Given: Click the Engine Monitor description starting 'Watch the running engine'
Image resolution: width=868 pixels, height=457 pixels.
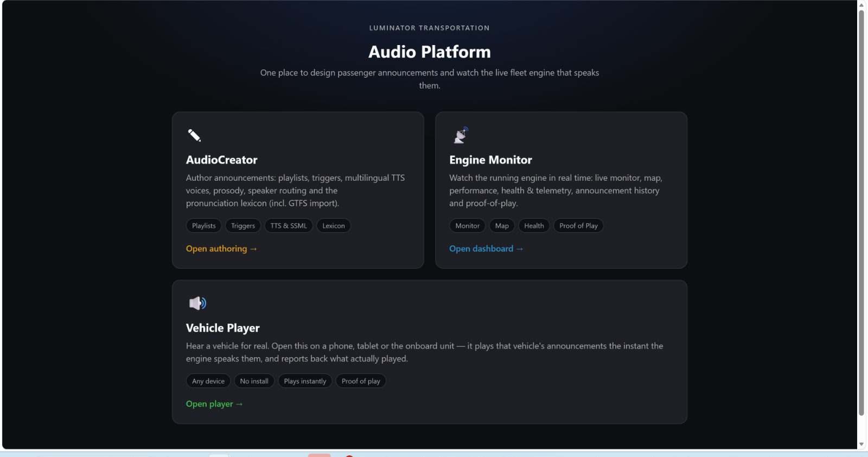Looking at the screenshot, I should [556, 191].
